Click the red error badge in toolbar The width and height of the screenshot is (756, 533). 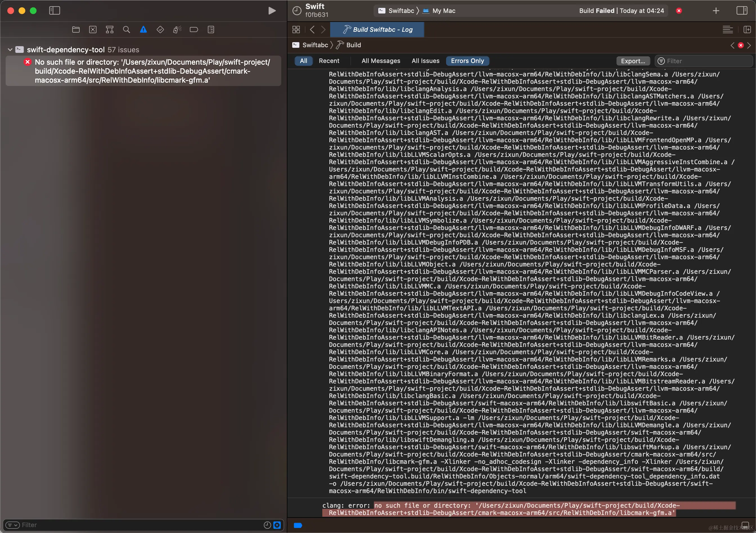tap(679, 10)
